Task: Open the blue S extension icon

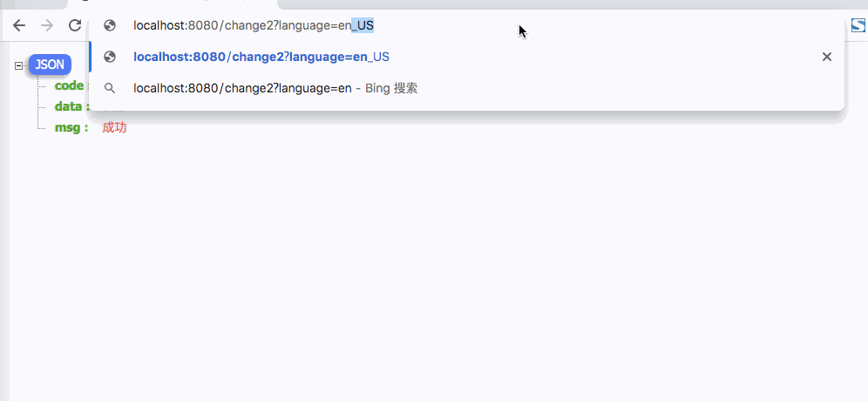Action: coord(858,25)
